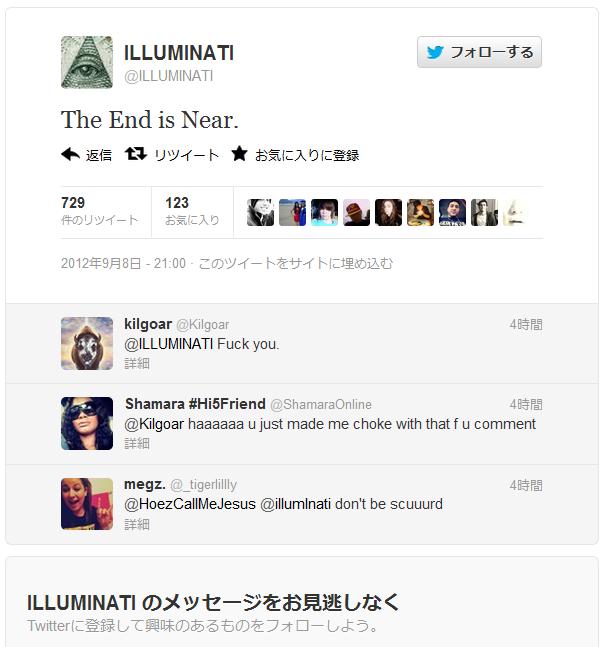
Task: Expand 詳細 under kilgoar's reply
Action: 137,364
